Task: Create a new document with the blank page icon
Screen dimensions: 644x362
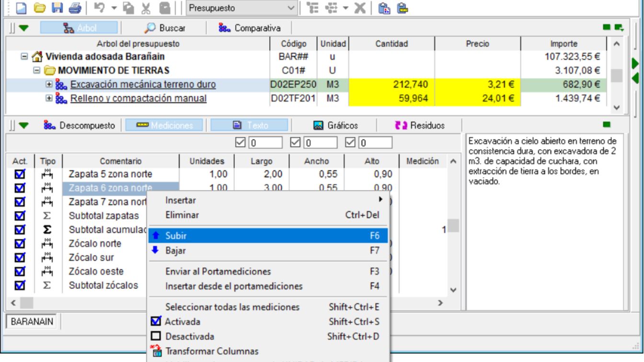Action: point(21,8)
